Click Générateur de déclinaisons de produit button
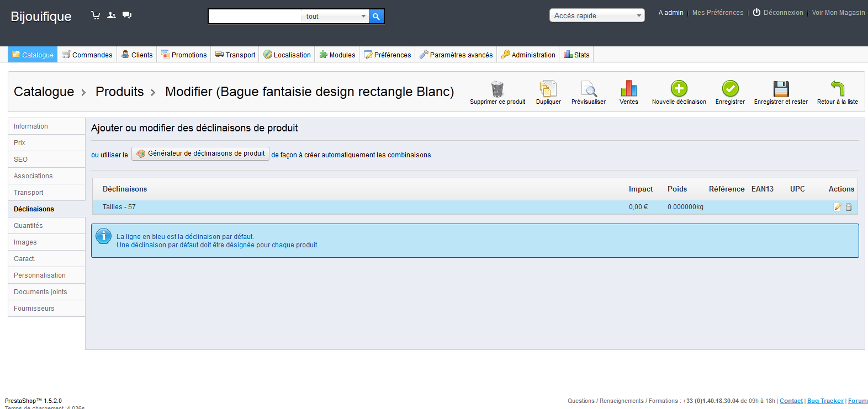The width and height of the screenshot is (868, 409). [200, 153]
